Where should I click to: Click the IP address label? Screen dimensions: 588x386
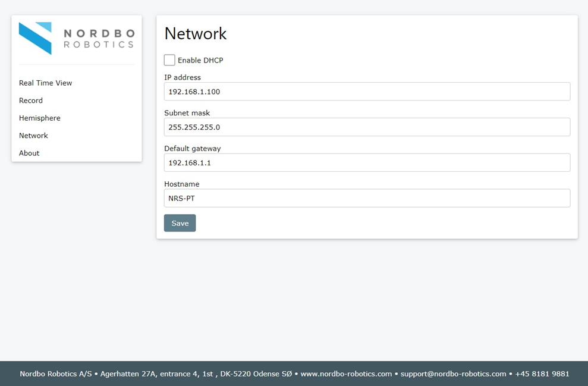(x=183, y=77)
